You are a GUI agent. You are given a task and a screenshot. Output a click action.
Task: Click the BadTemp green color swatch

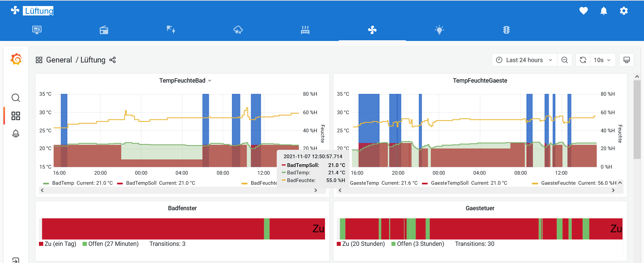click(46, 183)
